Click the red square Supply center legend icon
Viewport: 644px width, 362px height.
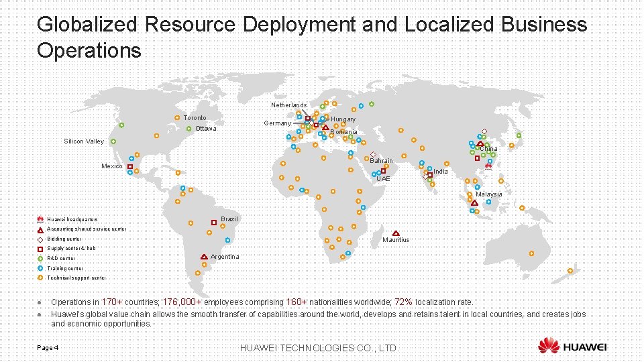click(40, 249)
